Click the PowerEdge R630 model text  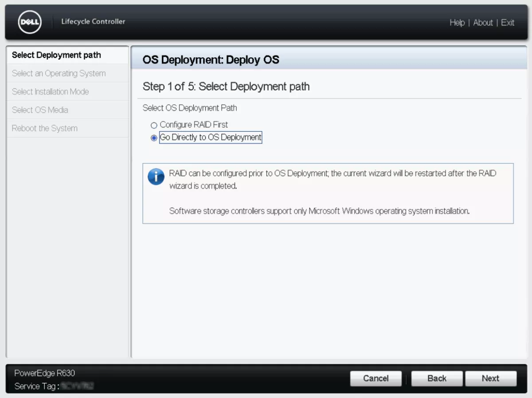[x=44, y=373]
